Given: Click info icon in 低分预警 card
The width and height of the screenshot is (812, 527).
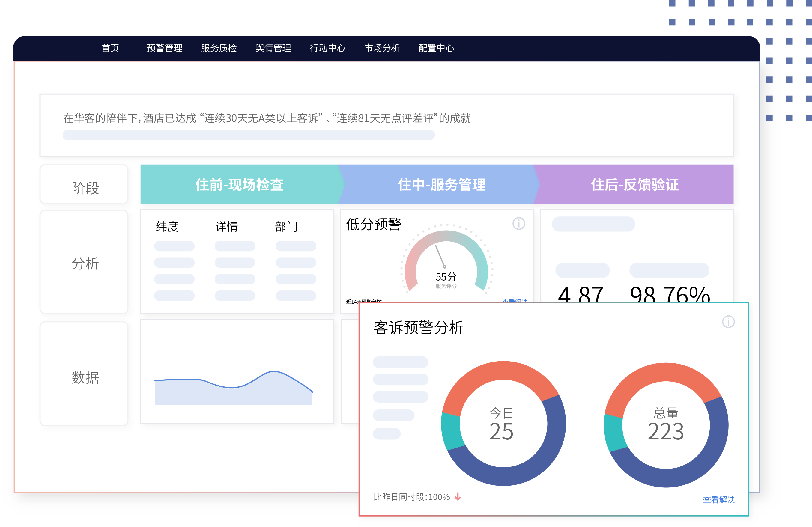Looking at the screenshot, I should click(x=518, y=224).
